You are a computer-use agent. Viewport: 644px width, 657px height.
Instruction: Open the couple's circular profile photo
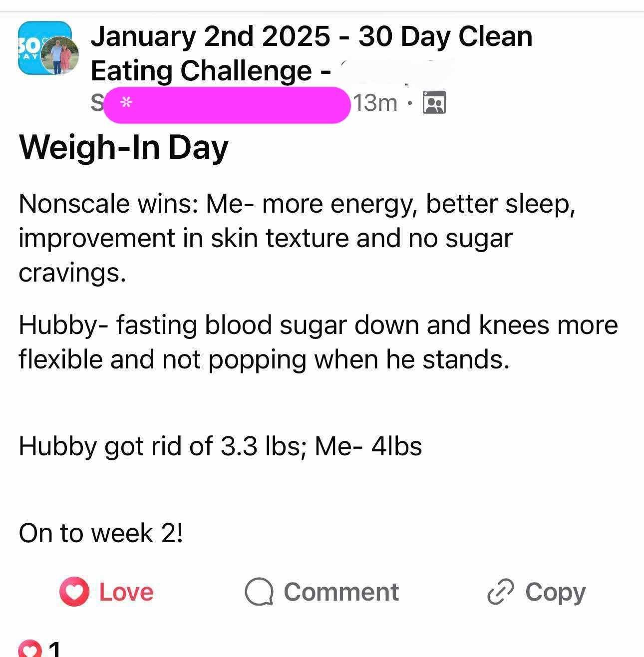[x=60, y=56]
